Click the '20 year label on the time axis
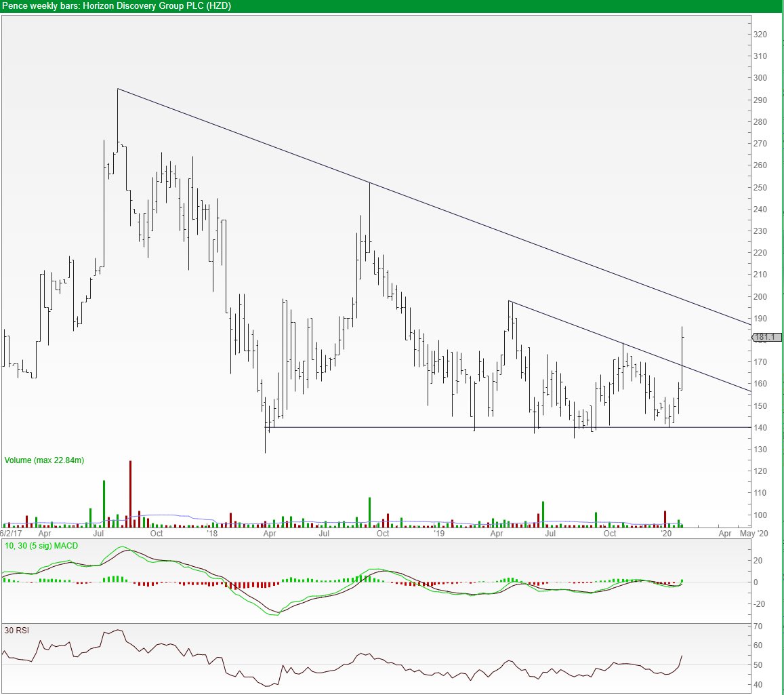The width and height of the screenshot is (784, 695). [666, 534]
